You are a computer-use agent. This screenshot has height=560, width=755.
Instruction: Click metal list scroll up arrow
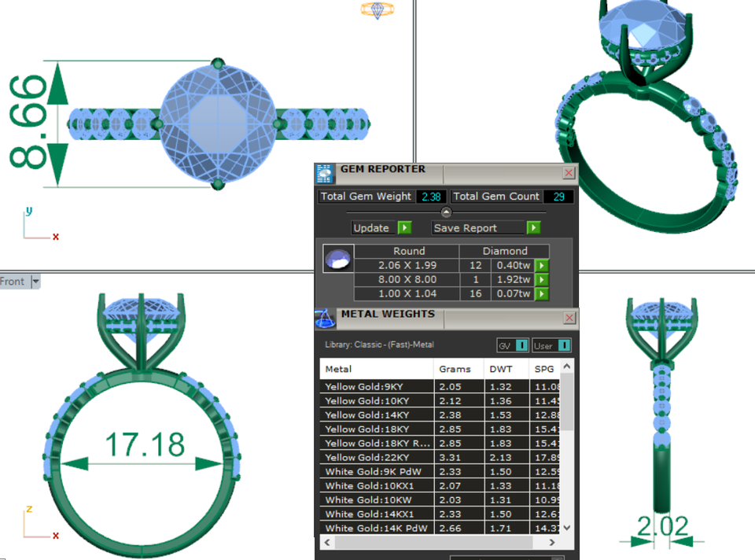(x=567, y=367)
